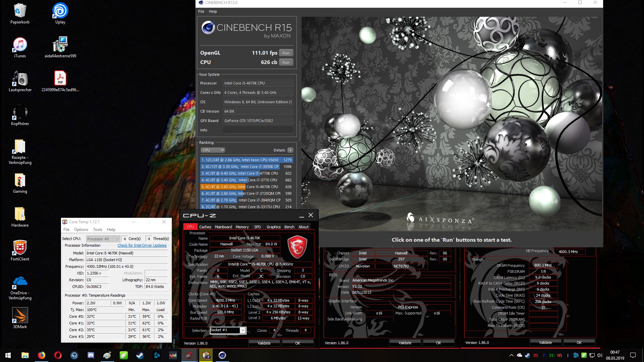The image size is (644, 362).
Task: Open the iTunes desktop shortcut
Action: [x=20, y=48]
